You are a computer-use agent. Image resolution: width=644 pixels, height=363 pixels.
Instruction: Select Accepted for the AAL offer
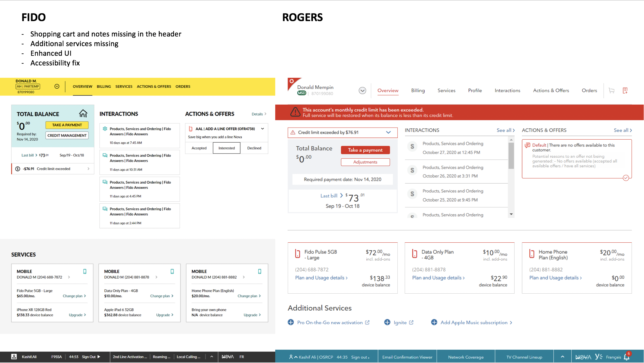[x=199, y=148]
